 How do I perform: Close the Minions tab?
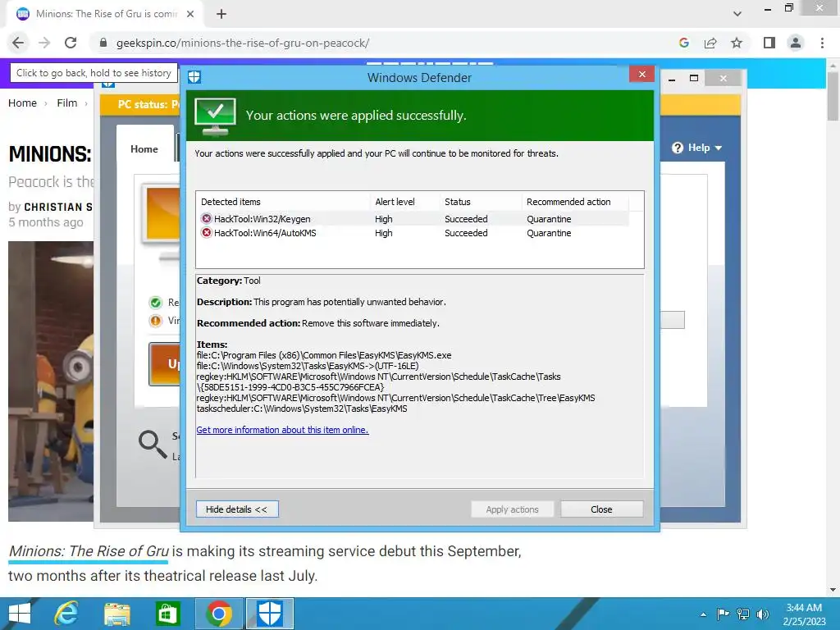[x=190, y=14]
